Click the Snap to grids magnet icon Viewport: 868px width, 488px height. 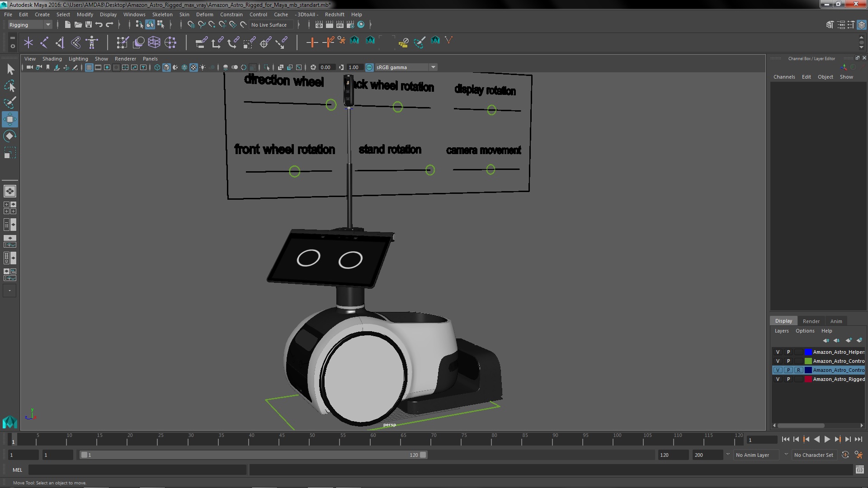click(x=191, y=24)
